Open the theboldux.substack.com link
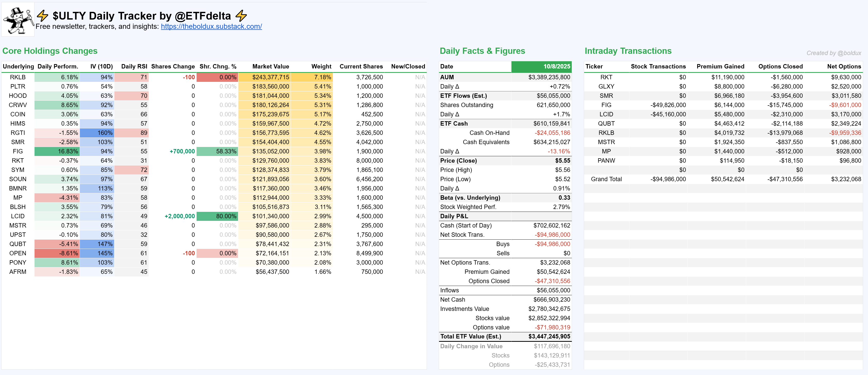The width and height of the screenshot is (868, 375). click(x=211, y=27)
